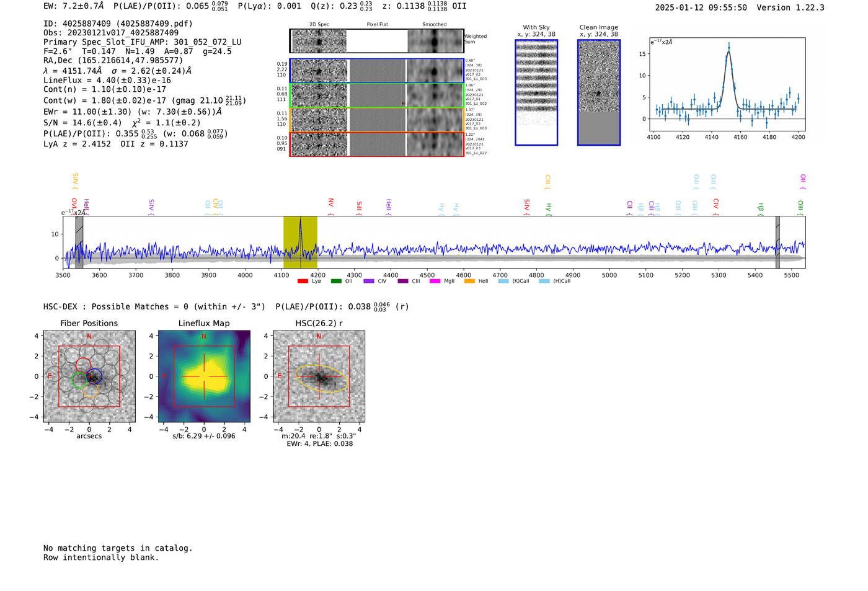Image resolution: width=868 pixels, height=591 pixels.
Task: Click No matching targets in catalog text
Action: [118, 548]
